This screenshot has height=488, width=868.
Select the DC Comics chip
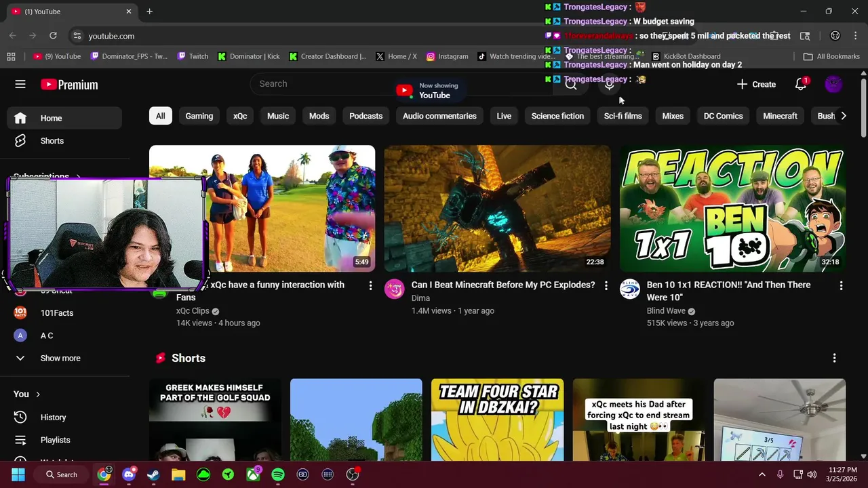723,116
